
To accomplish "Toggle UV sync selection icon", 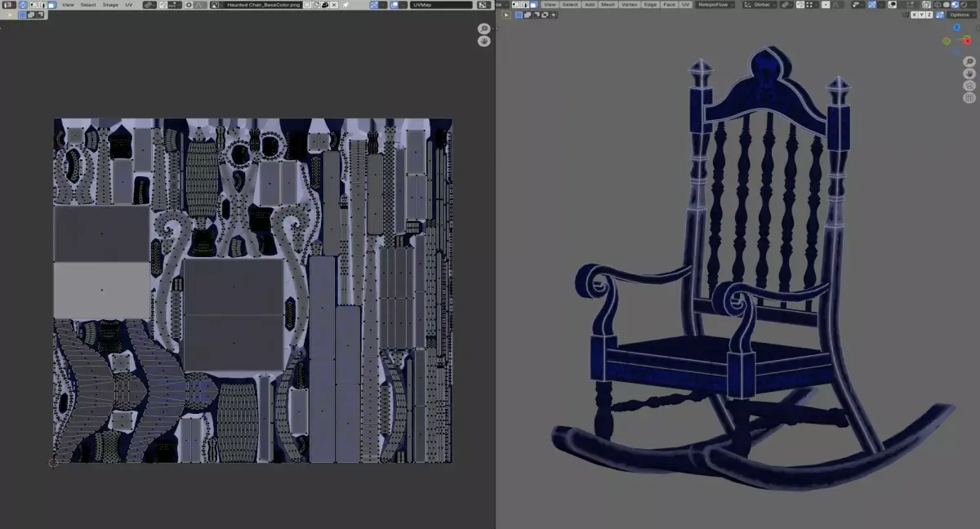I will [23, 5].
